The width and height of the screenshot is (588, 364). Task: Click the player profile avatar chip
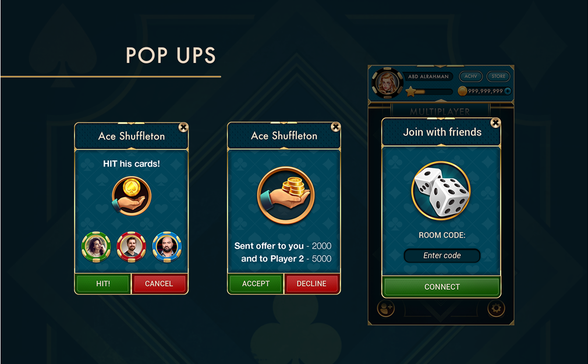(x=387, y=83)
